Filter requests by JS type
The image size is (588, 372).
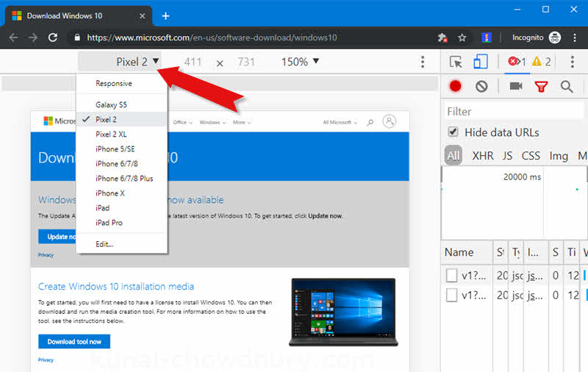coord(507,156)
